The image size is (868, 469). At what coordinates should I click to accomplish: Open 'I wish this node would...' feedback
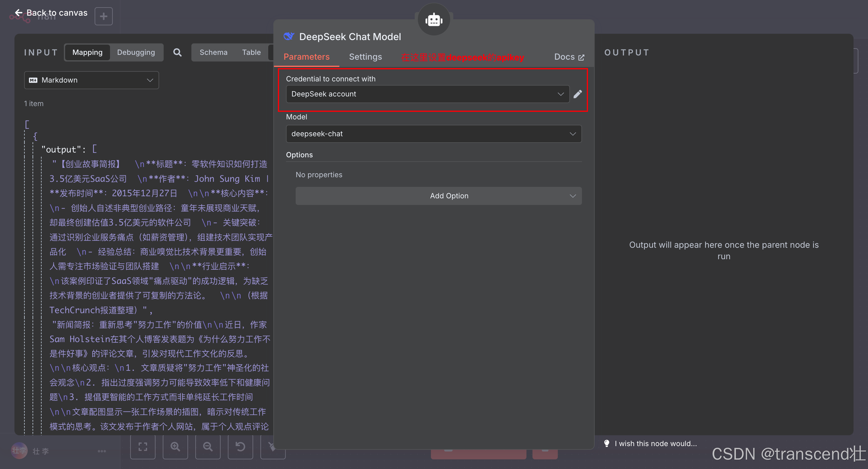656,443
